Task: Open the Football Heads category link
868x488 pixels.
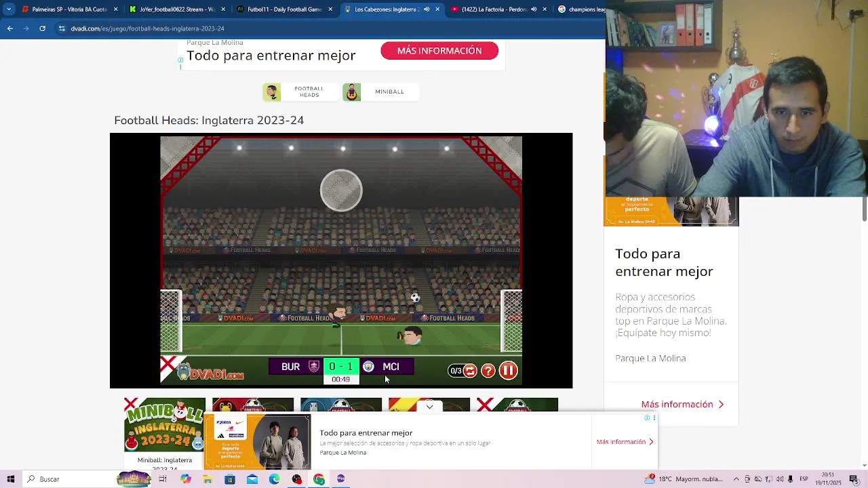Action: point(301,92)
